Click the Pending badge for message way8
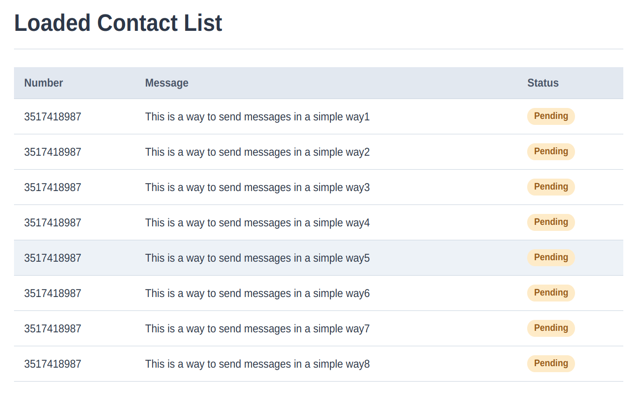The height and width of the screenshot is (400, 640). point(551,363)
